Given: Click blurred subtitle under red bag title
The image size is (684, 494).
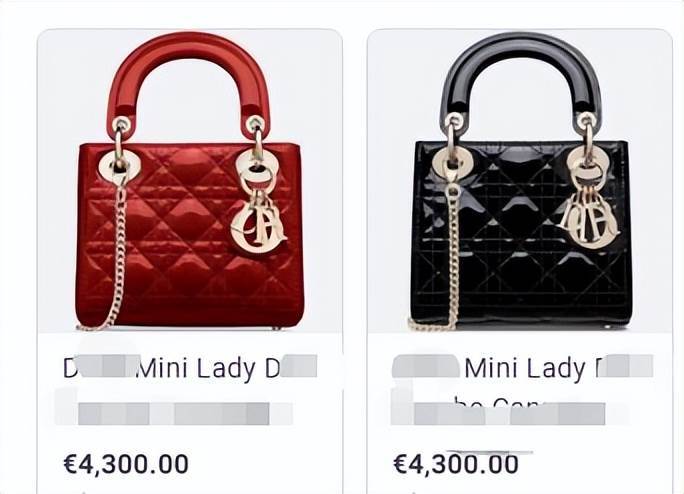Looking at the screenshot, I should tap(174, 413).
